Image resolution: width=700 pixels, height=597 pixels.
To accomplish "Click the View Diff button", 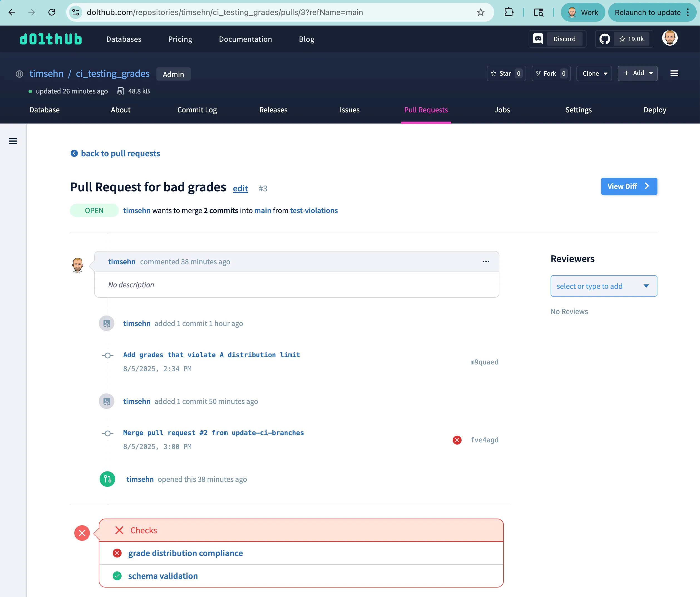I will (628, 186).
